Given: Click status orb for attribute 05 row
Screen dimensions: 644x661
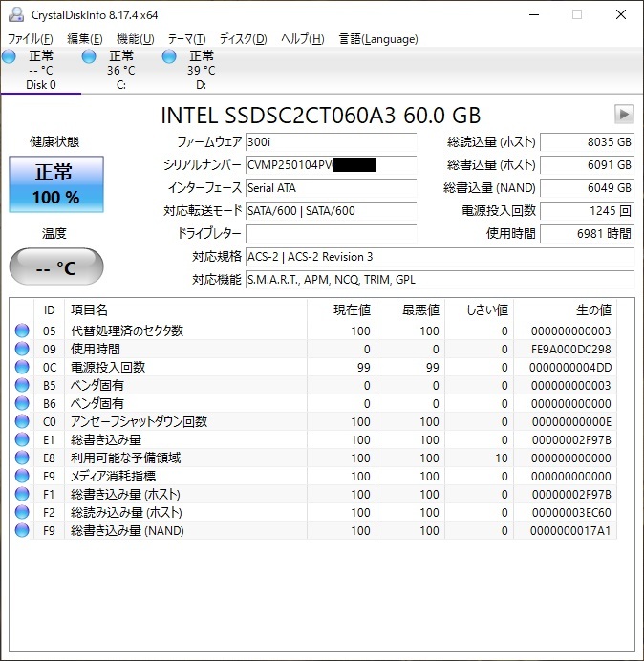Looking at the screenshot, I should 22,330.
